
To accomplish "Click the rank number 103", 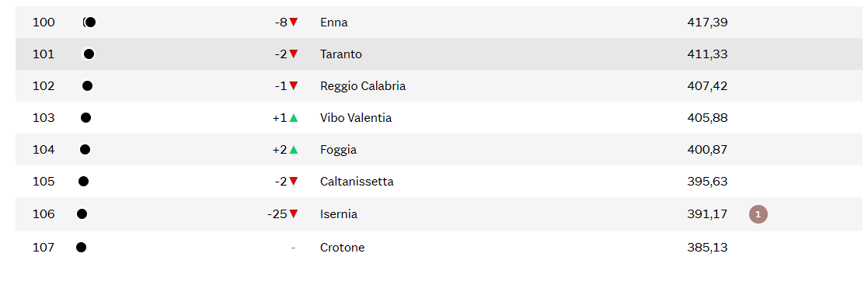I will click(x=44, y=118).
